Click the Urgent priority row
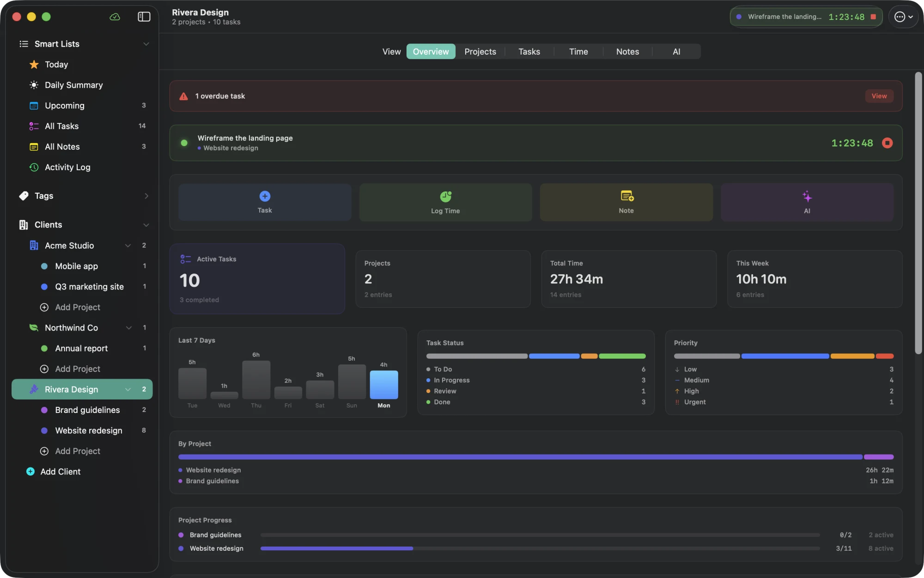This screenshot has width=924, height=578. (784, 402)
